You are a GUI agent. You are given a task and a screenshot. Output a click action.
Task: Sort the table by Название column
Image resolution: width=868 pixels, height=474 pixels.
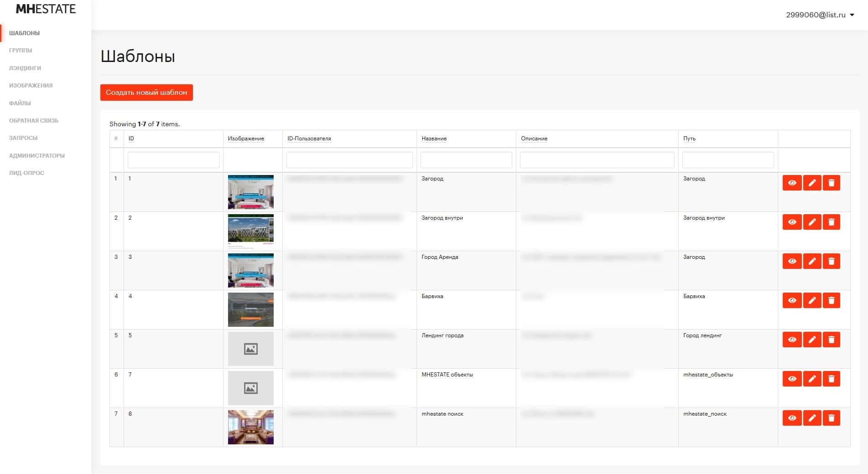(434, 139)
